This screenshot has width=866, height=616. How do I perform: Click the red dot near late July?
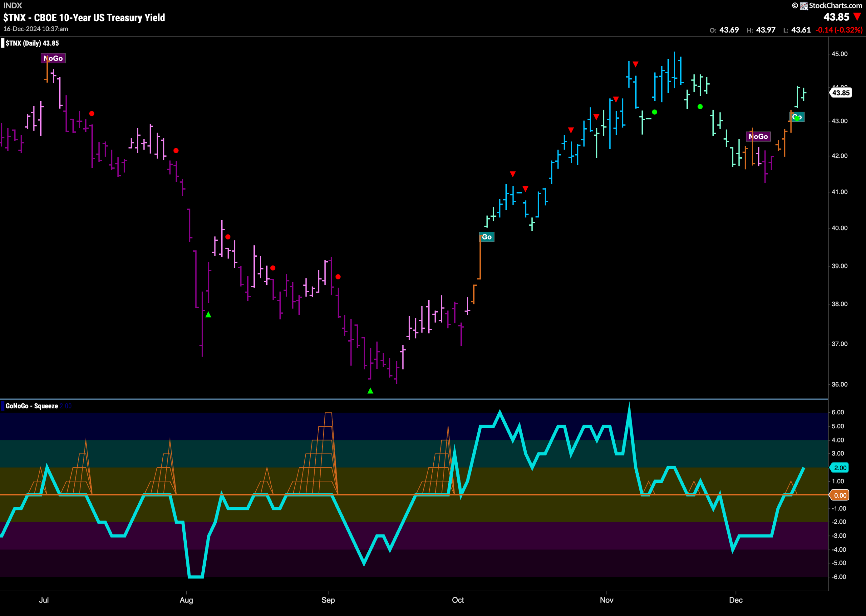[176, 151]
